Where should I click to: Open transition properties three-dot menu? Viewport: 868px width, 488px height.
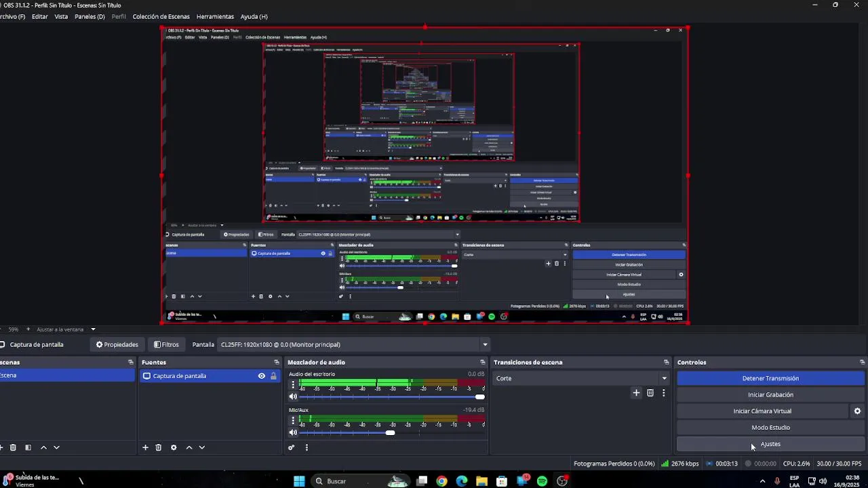click(663, 392)
